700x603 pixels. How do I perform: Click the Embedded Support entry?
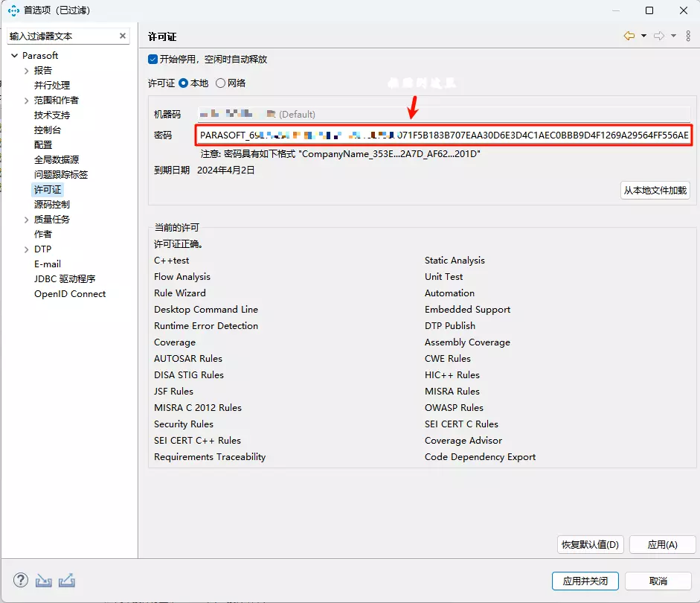[467, 310]
